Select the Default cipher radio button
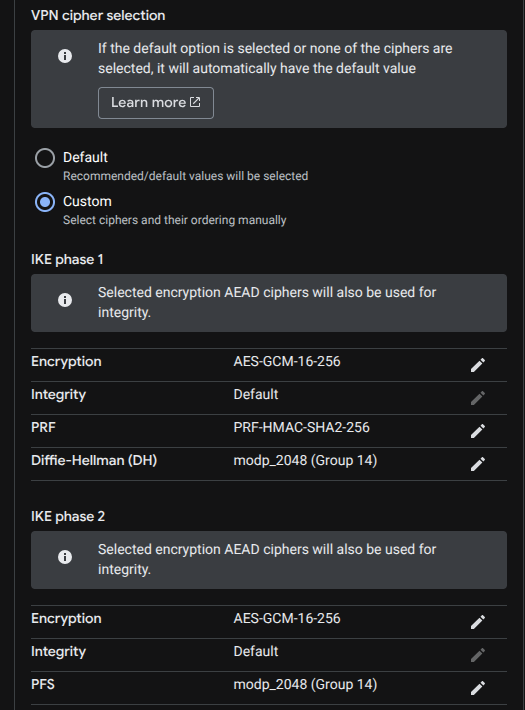The width and height of the screenshot is (525, 710). click(x=45, y=158)
